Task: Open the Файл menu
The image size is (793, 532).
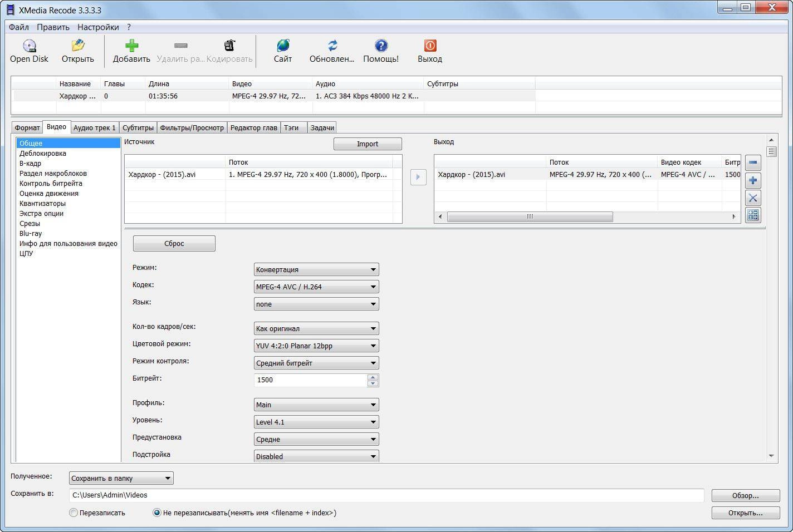Action: click(19, 27)
